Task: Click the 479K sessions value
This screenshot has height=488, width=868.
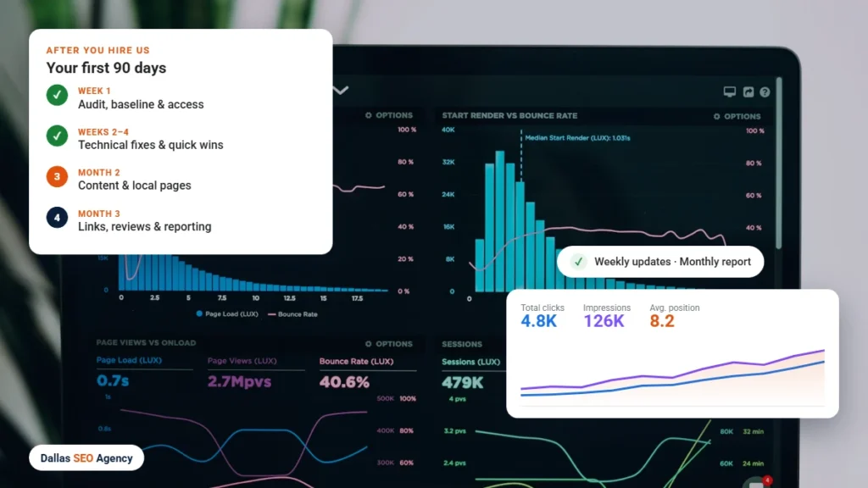Action: pos(462,383)
